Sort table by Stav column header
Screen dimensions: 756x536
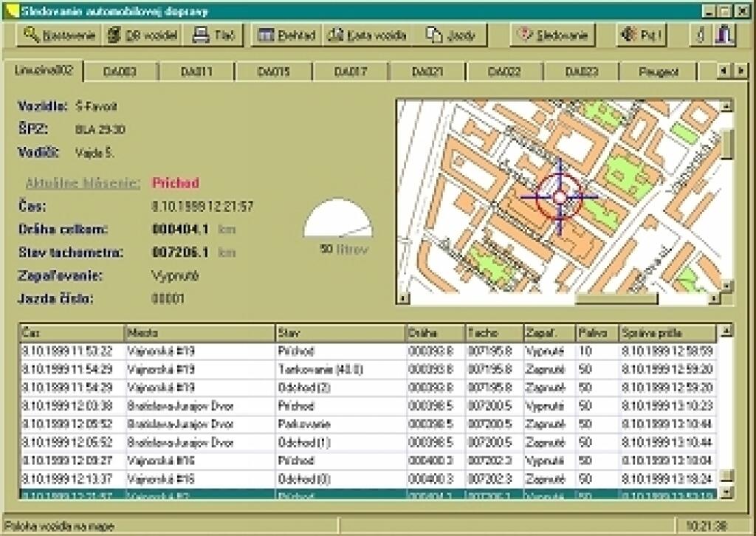[x=340, y=332]
